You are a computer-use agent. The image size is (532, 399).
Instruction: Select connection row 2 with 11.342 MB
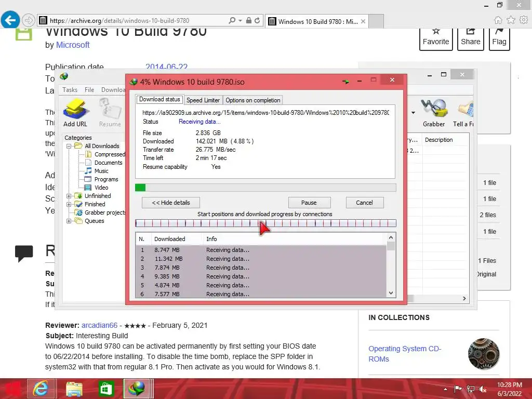261,259
